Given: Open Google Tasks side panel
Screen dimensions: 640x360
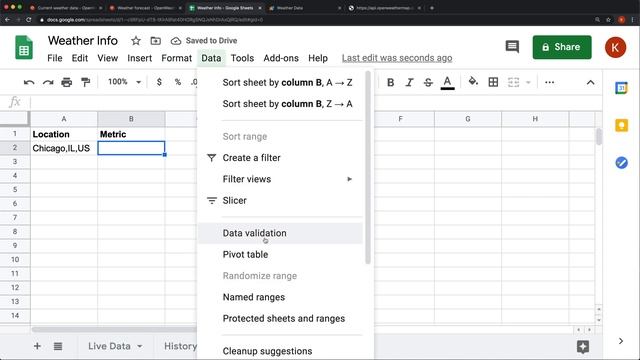Looking at the screenshot, I should [621, 163].
